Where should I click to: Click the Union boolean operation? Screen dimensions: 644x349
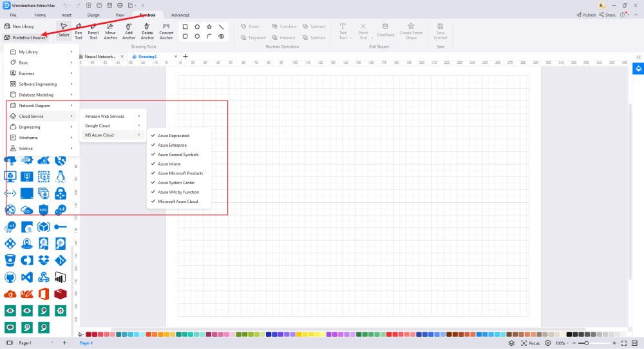[250, 26]
